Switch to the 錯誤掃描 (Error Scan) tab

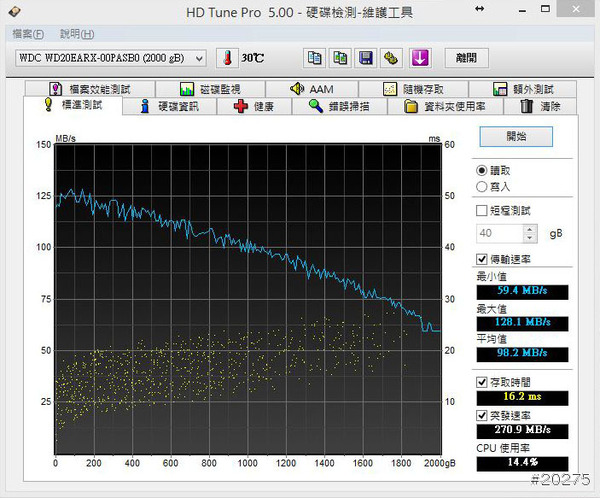tap(343, 106)
